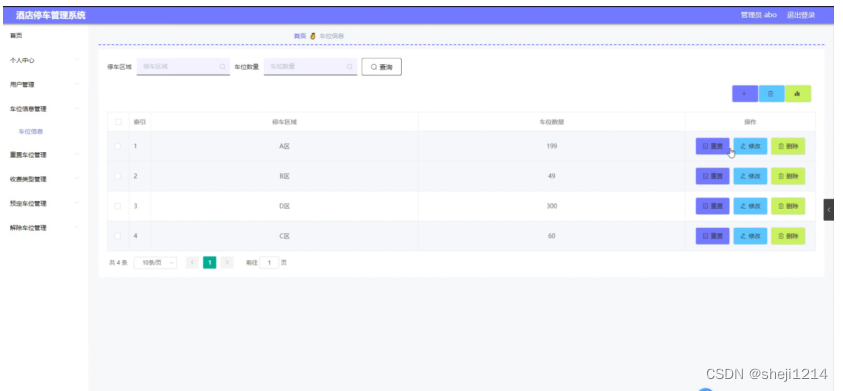Viewport: 843px width, 391px height.
Task: Check the checkbox for row 2 B区
Action: 118,176
